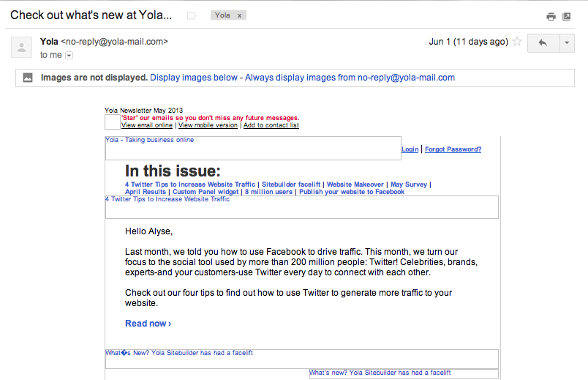Viewport: 588px width, 380px height.
Task: Remove the Yola label with x
Action: click(239, 15)
